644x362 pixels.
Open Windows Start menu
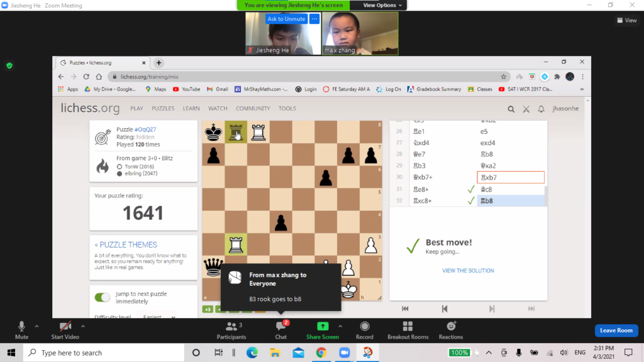11,353
